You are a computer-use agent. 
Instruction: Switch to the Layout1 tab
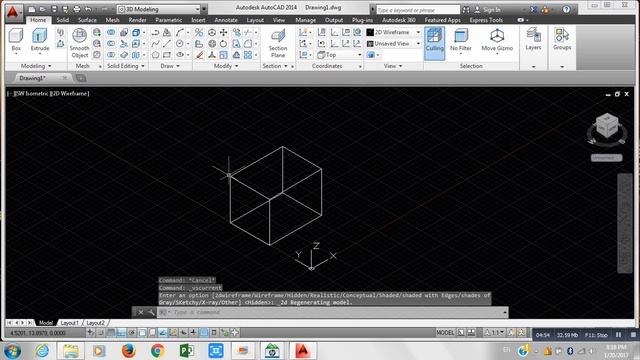click(69, 323)
